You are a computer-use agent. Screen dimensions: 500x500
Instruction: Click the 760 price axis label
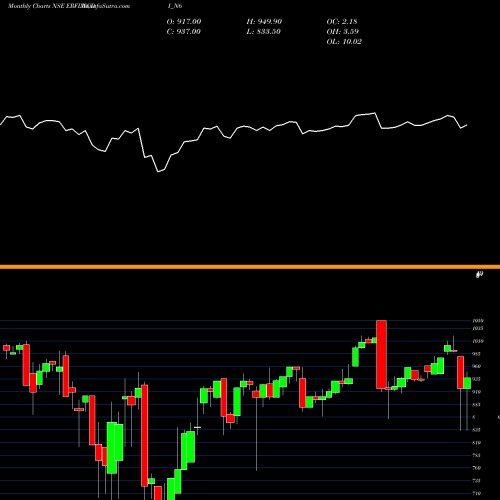(x=477, y=468)
